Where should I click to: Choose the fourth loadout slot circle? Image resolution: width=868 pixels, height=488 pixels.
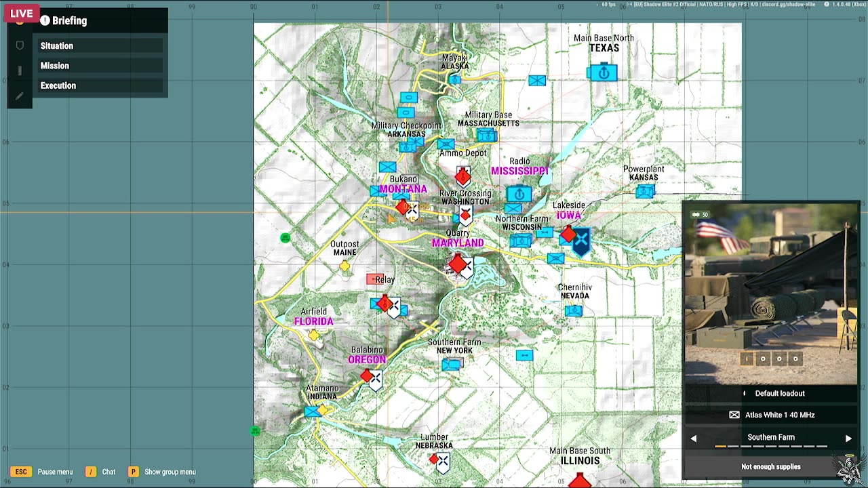point(795,359)
